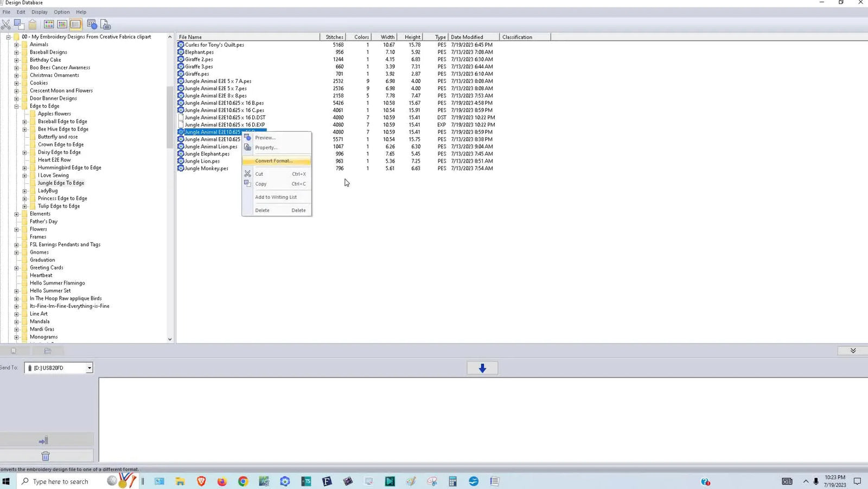Click the Paste icon on the toolbar
868x489 pixels.
(31, 24)
